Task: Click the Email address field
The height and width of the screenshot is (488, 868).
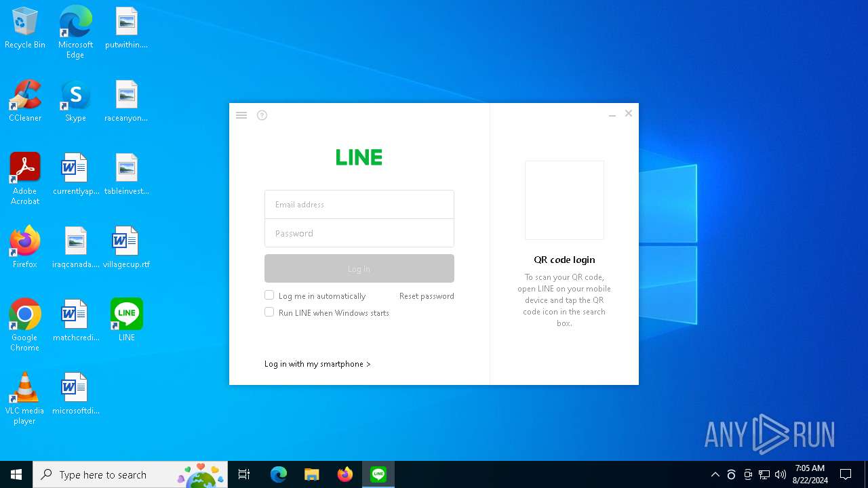Action: (x=359, y=204)
